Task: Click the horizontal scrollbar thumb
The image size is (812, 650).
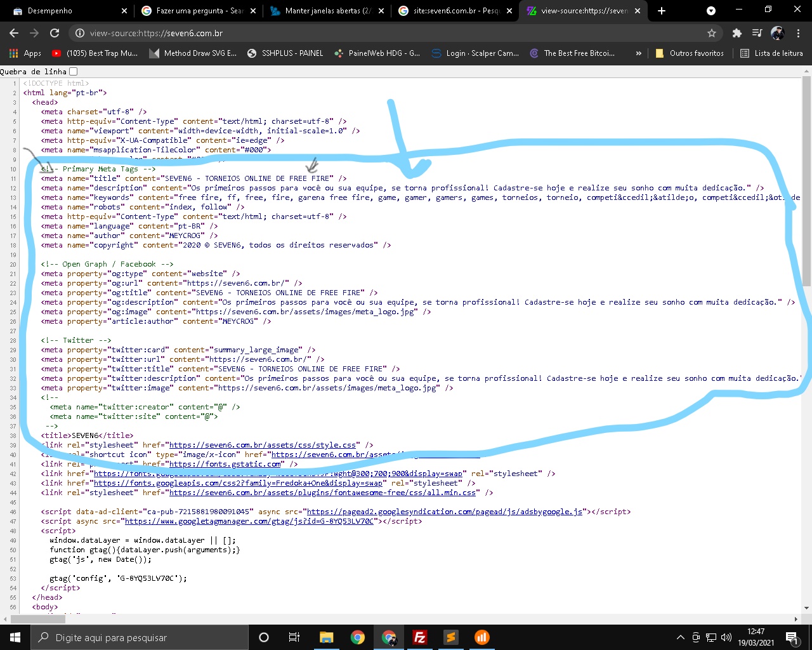Action: tap(38, 619)
